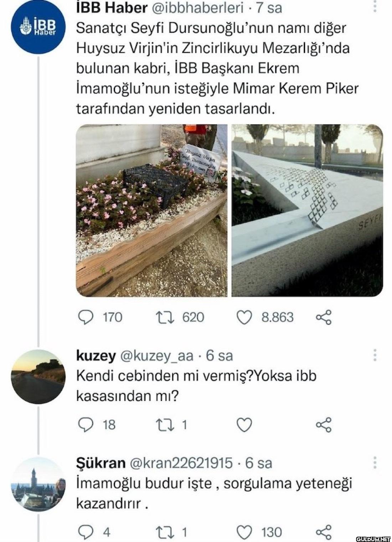View the redesigned marble grave image
Screen dimensions: 392x542
click(x=307, y=210)
